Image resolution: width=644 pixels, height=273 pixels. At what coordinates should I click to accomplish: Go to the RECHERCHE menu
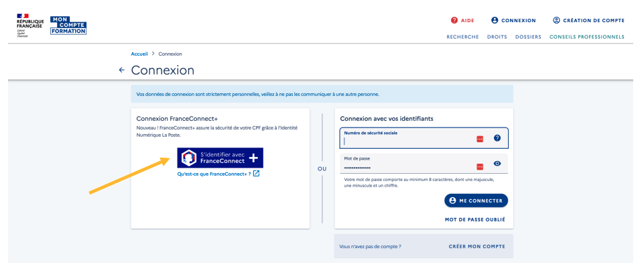463,37
